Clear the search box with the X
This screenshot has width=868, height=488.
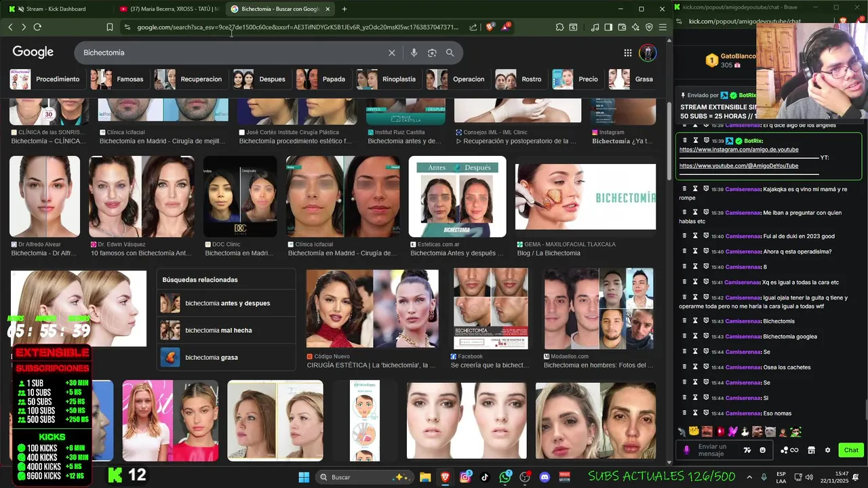pyautogui.click(x=391, y=53)
